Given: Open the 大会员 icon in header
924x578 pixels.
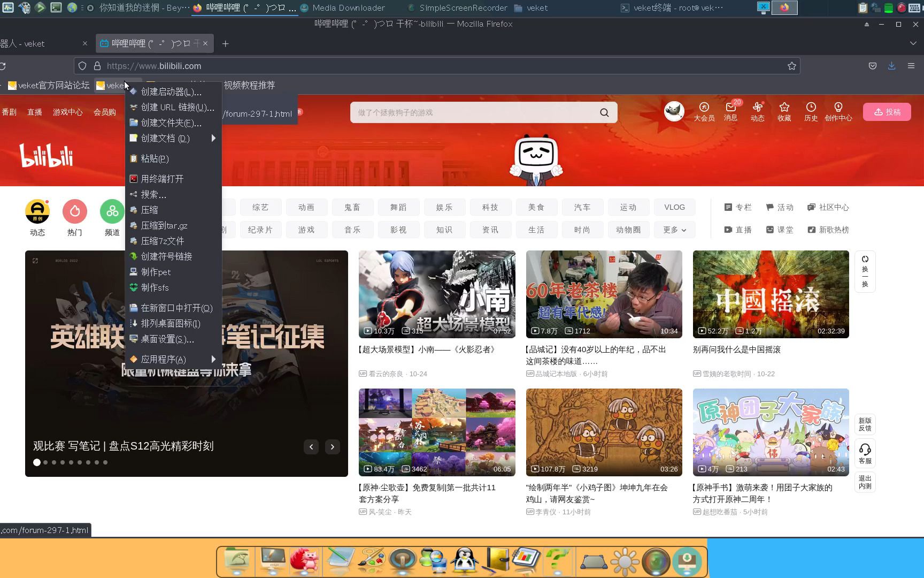Looking at the screenshot, I should 704,112.
